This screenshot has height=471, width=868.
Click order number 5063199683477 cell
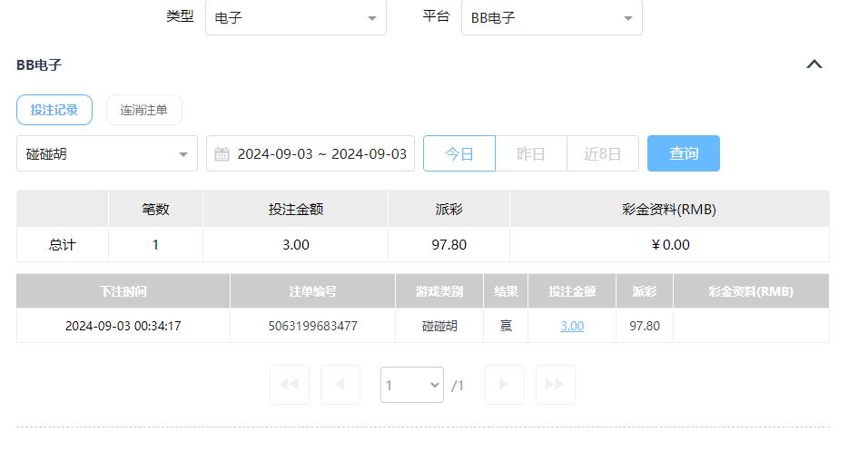312,326
